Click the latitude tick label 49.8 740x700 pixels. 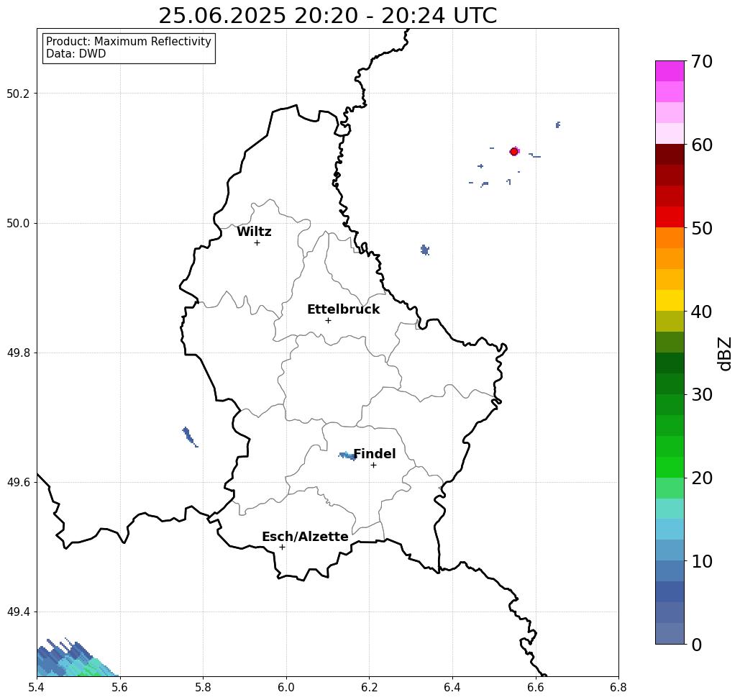(18, 353)
